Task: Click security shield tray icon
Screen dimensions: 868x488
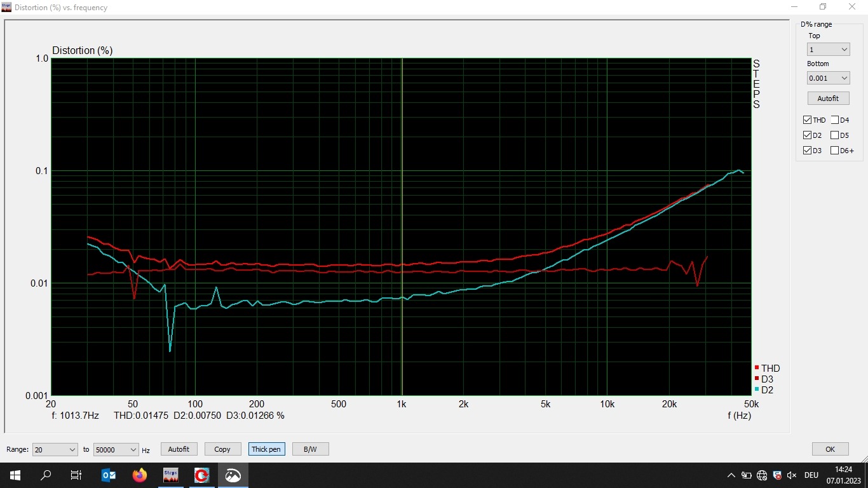Action: coord(776,475)
